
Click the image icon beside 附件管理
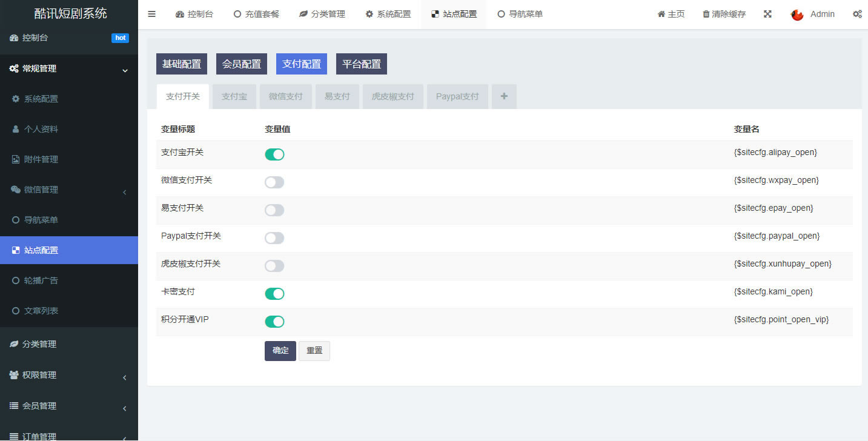coord(16,159)
